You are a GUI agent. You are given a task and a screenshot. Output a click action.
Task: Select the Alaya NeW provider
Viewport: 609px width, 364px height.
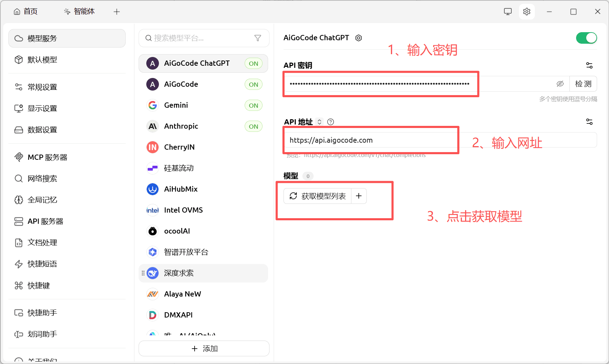click(x=203, y=294)
